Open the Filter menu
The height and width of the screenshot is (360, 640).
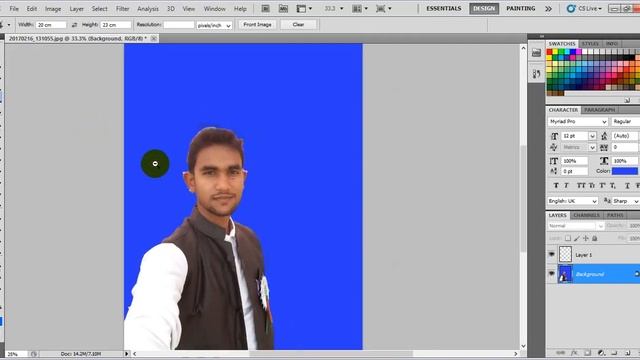coord(122,9)
